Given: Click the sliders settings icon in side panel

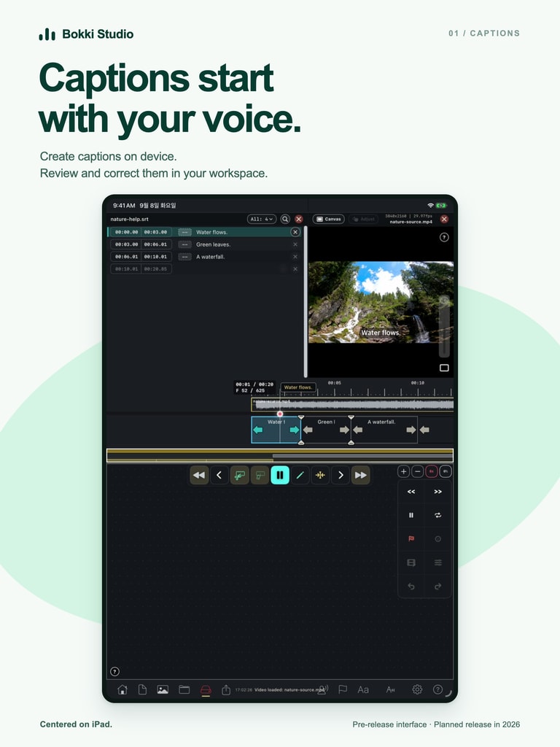Looking at the screenshot, I should pyautogui.click(x=437, y=562).
